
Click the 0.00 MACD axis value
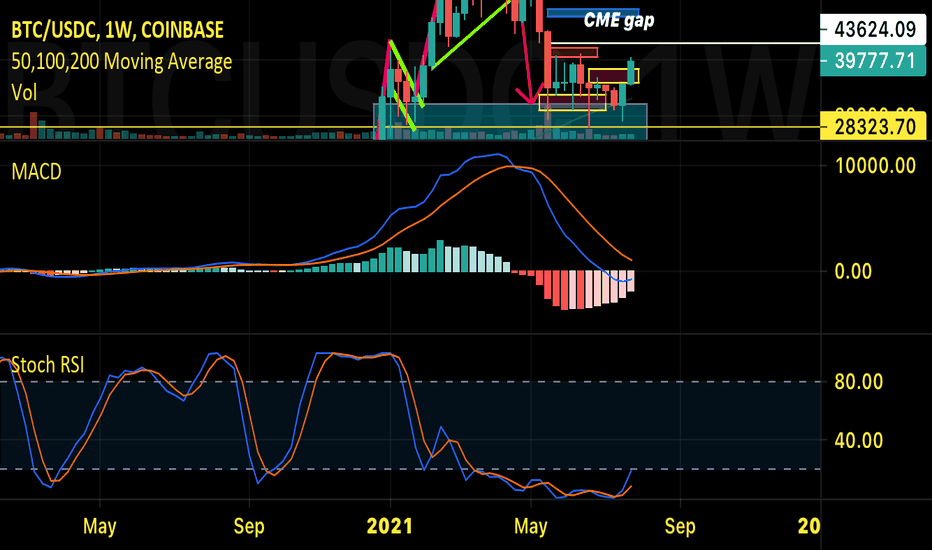[853, 272]
